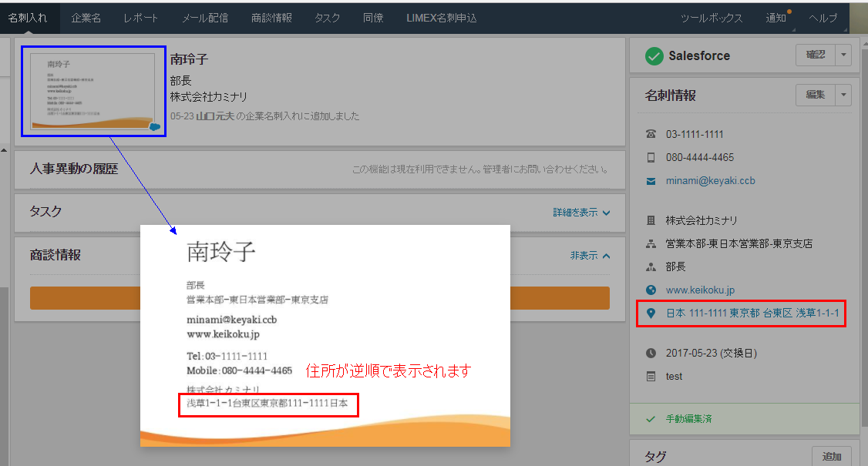This screenshot has height=466, width=868.
Task: Click 営業本部-東日本営業部-東京支店 in 名刺情報
Action: pyautogui.click(x=739, y=243)
